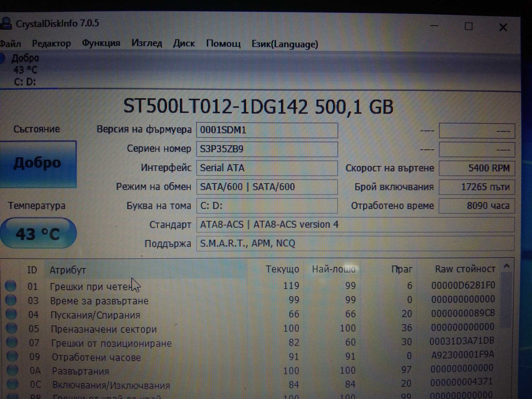Click the 5400 RPM rotation rate field
Screen dimensions: 532x399
pos(477,168)
